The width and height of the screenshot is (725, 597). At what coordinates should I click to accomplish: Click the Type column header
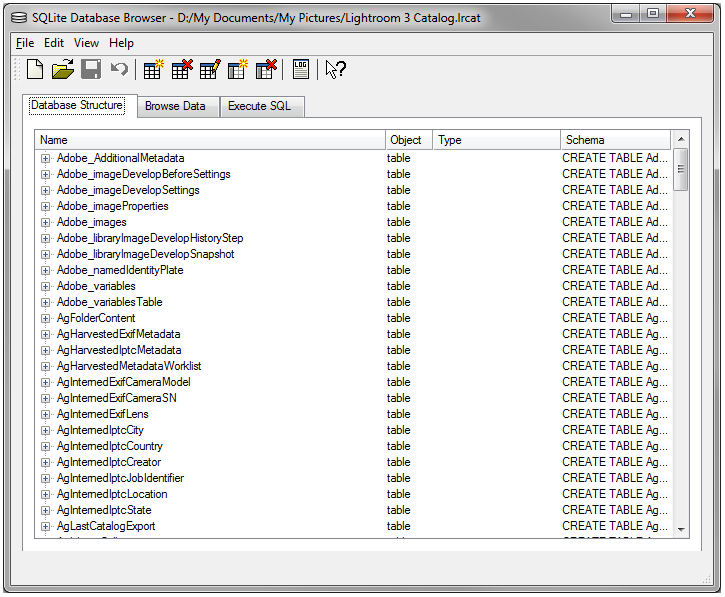(x=496, y=140)
